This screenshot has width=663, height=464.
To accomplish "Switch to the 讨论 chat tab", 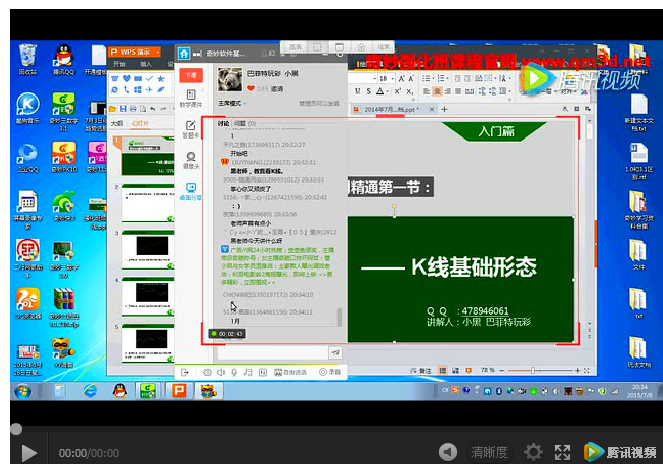I will tap(222, 123).
